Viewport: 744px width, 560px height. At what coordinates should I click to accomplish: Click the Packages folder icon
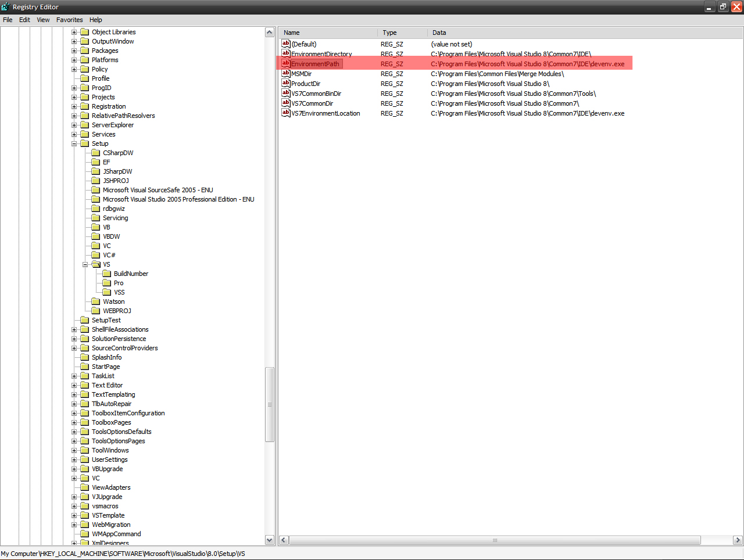pos(85,51)
